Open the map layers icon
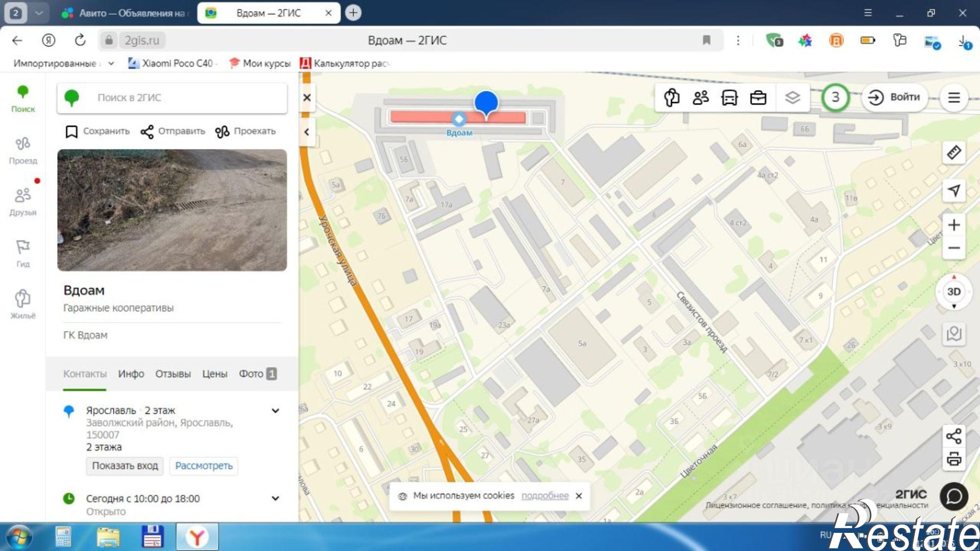Screen dimensions: 980x551 point(792,97)
